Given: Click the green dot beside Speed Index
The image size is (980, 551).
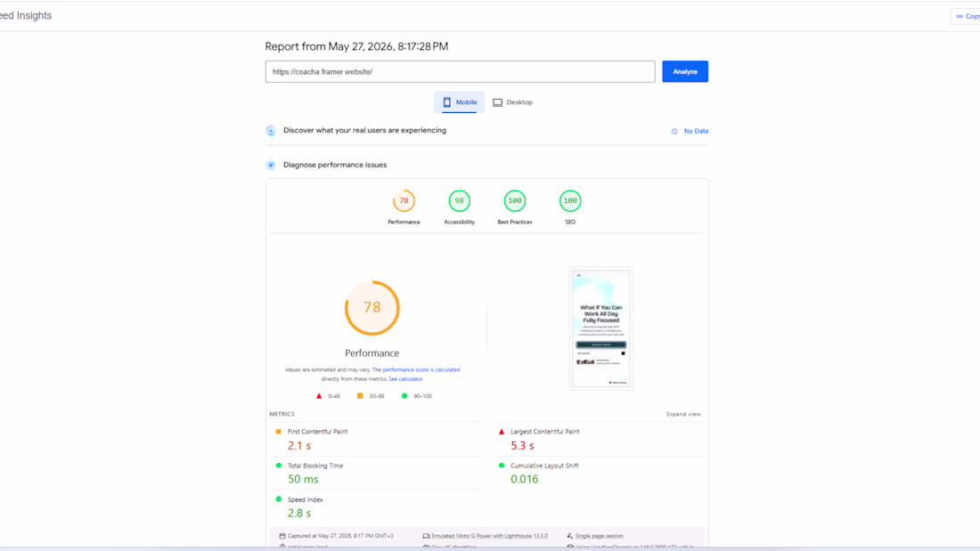Looking at the screenshot, I should pos(279,499).
